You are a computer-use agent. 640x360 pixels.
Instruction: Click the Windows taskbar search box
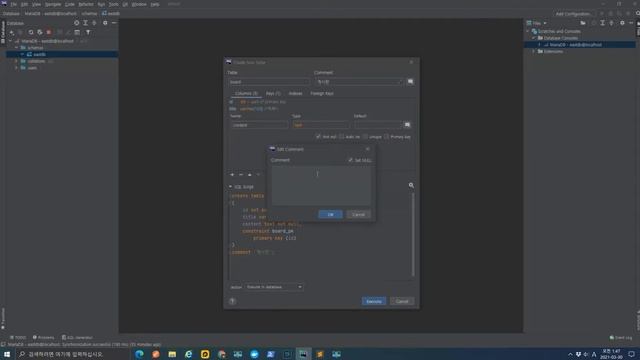point(74,354)
